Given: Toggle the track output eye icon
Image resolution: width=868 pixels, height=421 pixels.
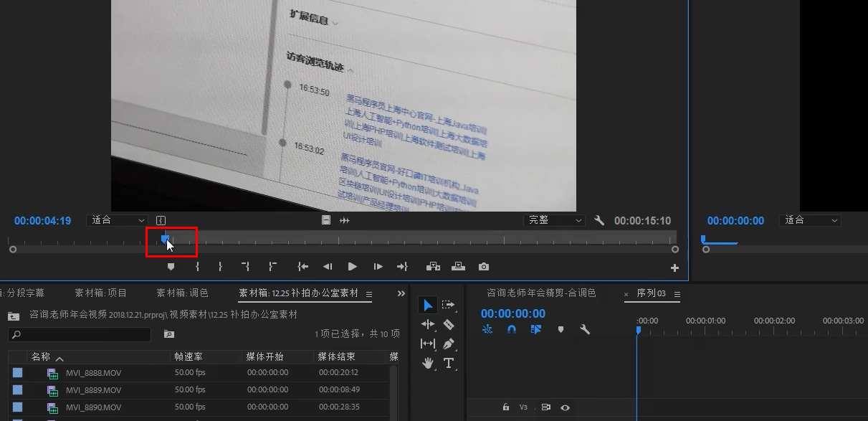Looking at the screenshot, I should 566,405.
